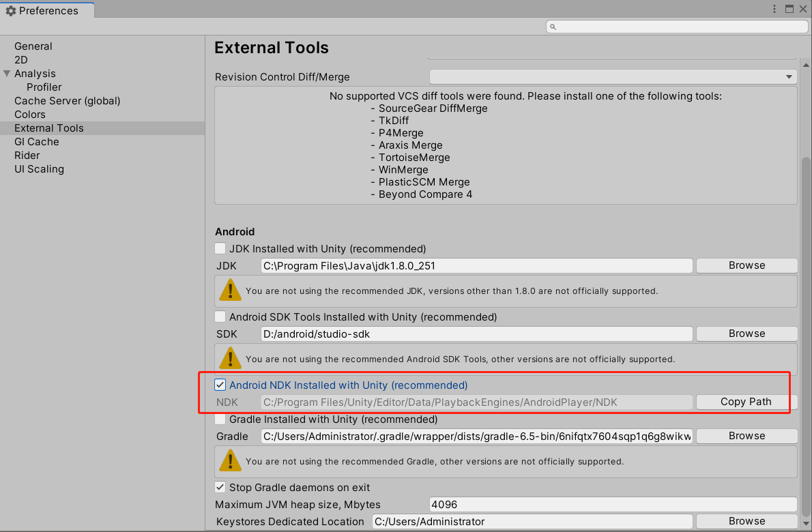Select Rider in the sidebar
812x532 pixels.
(x=27, y=155)
